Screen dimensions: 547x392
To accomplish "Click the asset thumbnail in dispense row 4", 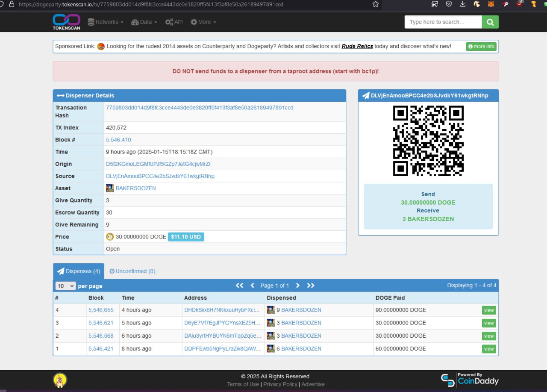I will 271,310.
